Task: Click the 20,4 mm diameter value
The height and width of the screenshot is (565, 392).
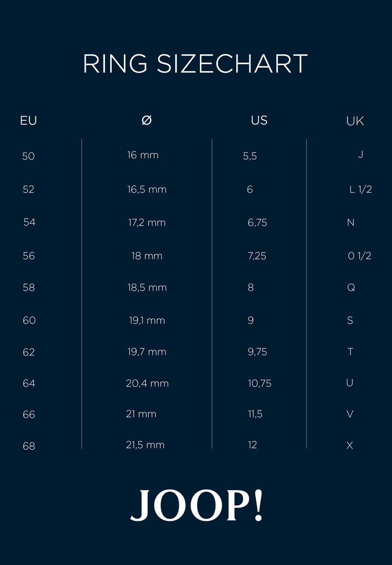Action: tap(147, 384)
